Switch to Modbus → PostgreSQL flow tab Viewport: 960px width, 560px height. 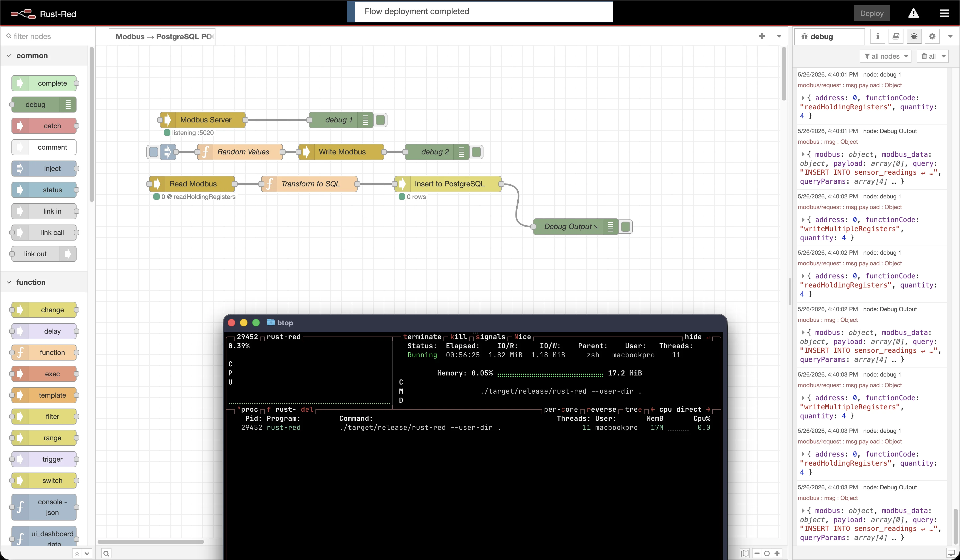(163, 37)
